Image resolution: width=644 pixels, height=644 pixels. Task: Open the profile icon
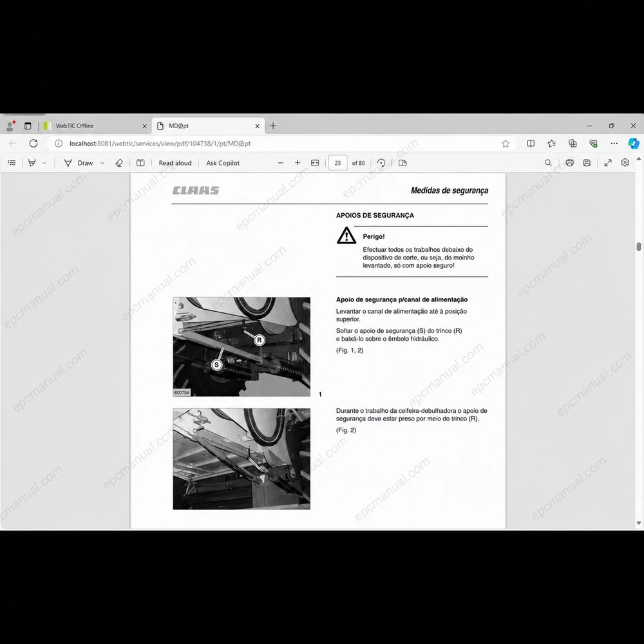tap(10, 126)
